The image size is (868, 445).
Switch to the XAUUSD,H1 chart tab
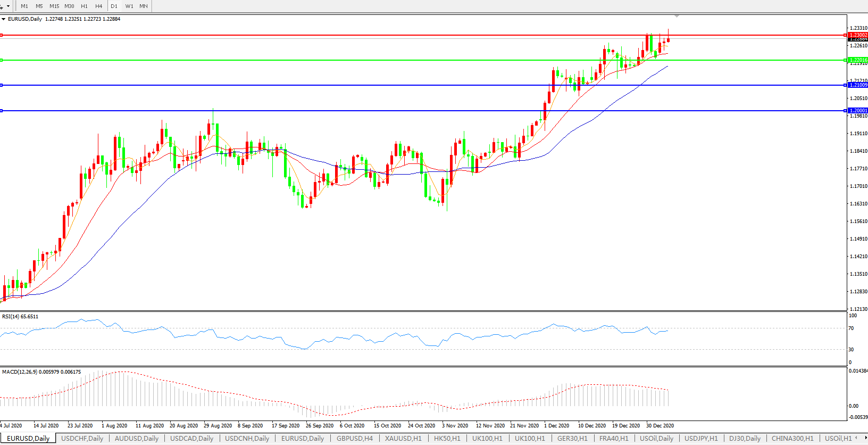[403, 439]
